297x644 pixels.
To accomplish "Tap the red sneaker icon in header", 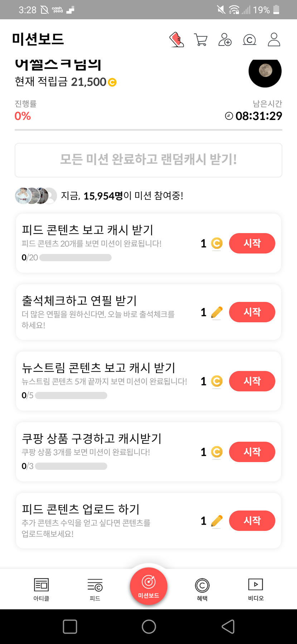I will pyautogui.click(x=176, y=40).
